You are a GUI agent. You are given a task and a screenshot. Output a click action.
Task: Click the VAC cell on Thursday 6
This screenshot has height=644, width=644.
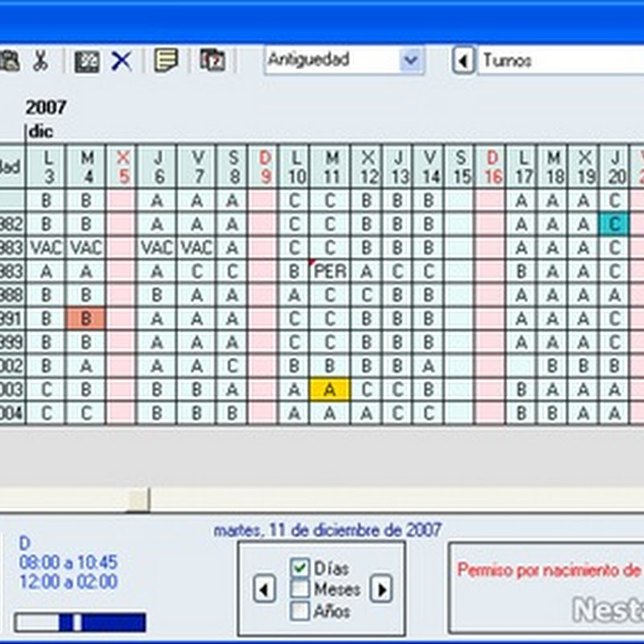(x=157, y=248)
